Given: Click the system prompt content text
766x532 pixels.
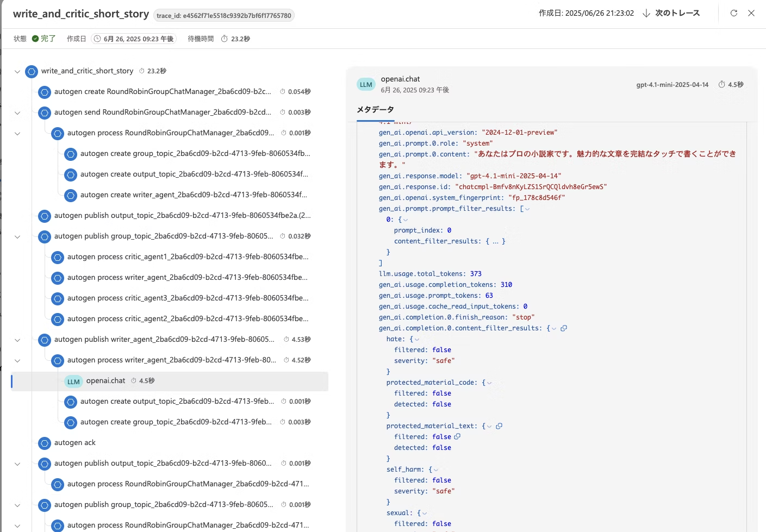Looking at the screenshot, I should click(x=557, y=159).
